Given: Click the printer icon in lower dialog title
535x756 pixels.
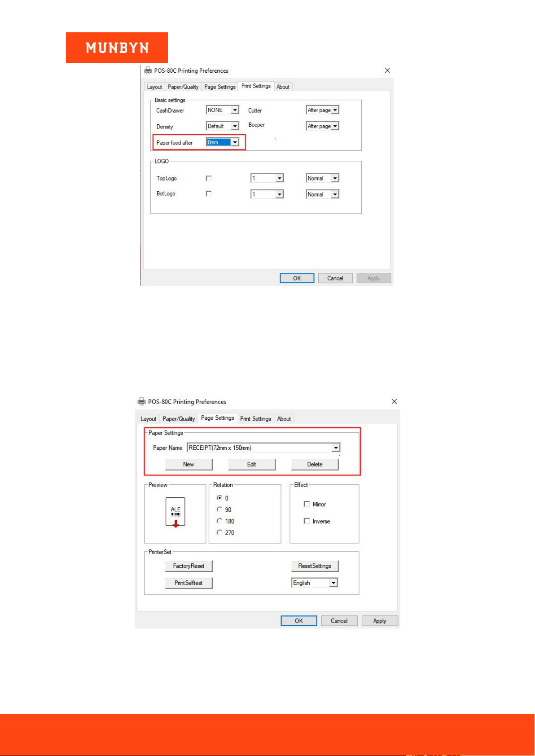Looking at the screenshot, I should 142,401.
